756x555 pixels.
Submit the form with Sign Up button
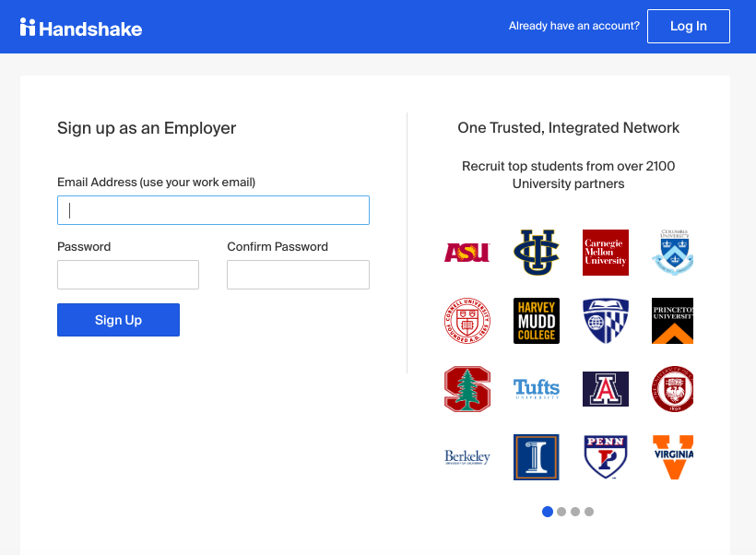pyautogui.click(x=118, y=320)
